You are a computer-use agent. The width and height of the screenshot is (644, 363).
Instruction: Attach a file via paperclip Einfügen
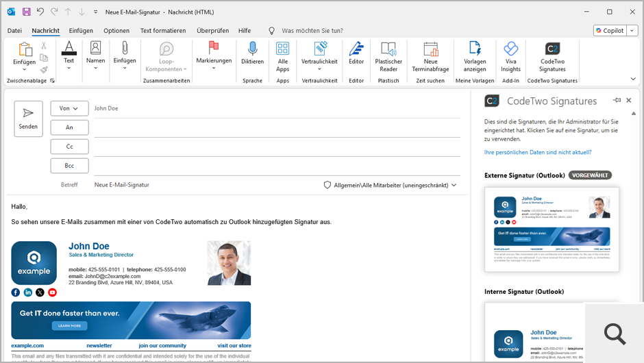click(x=125, y=55)
